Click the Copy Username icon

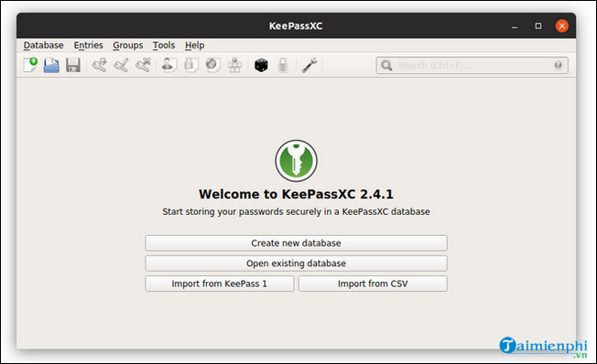pos(168,65)
